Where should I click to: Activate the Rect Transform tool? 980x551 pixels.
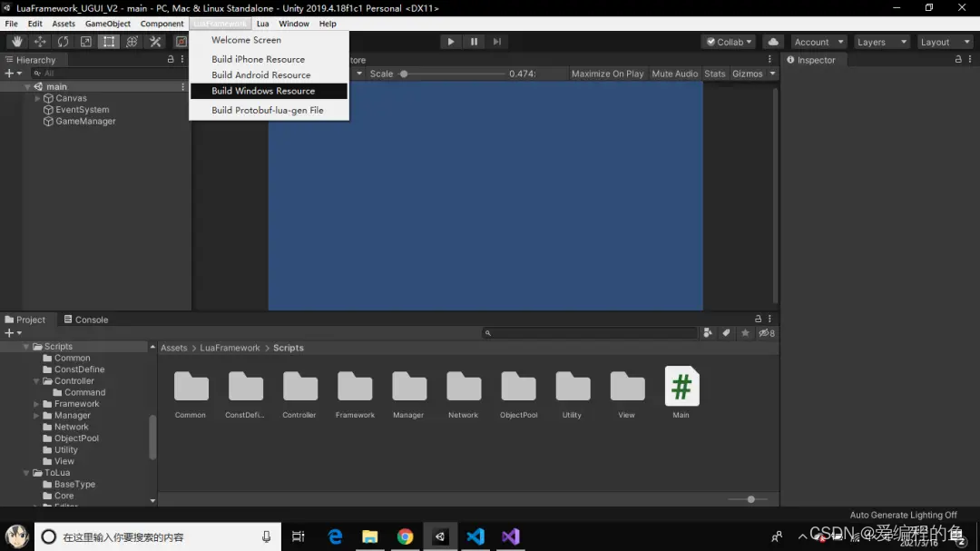pyautogui.click(x=108, y=41)
